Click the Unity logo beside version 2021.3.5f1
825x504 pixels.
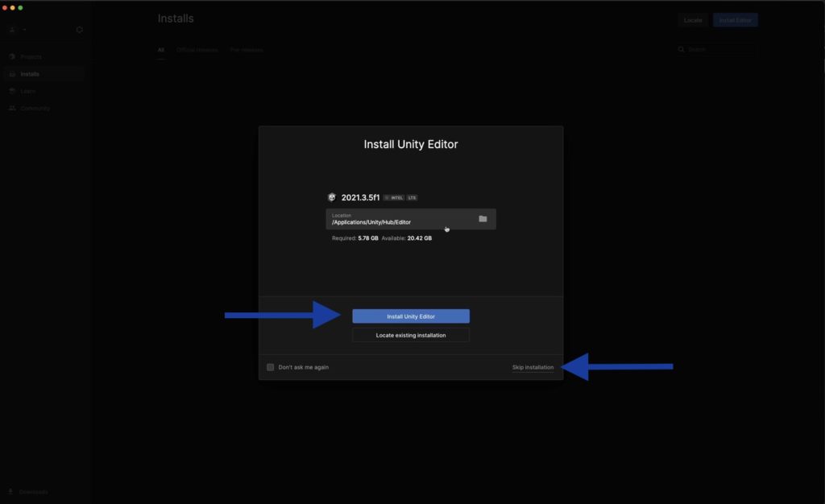332,197
